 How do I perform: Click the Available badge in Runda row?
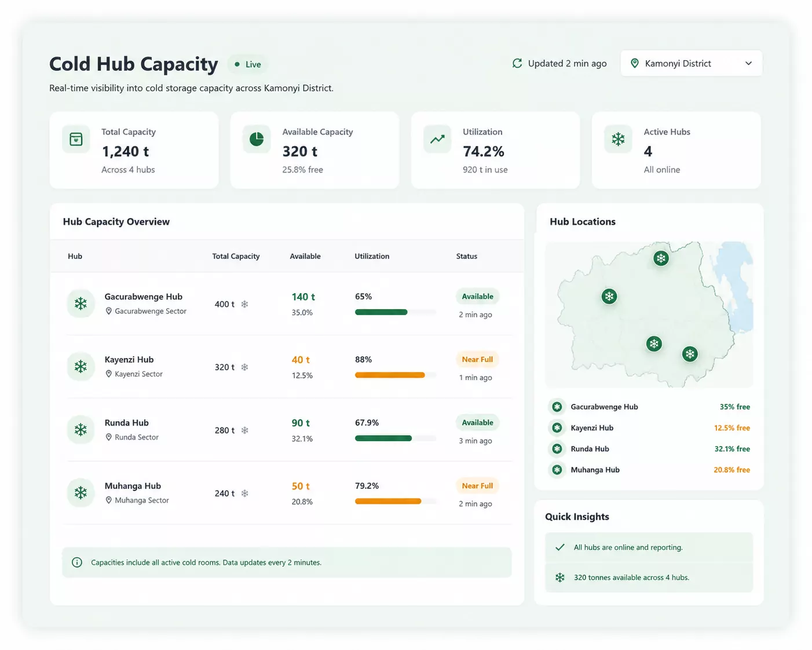[x=477, y=423]
